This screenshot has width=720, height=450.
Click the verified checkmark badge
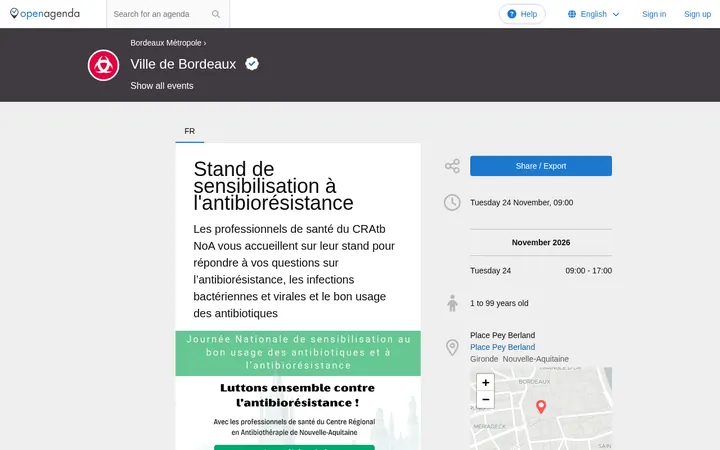coord(252,63)
